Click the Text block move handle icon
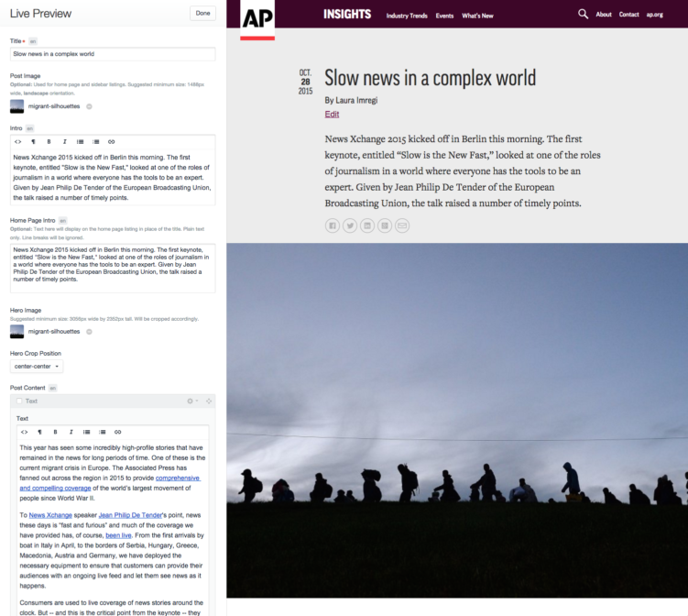688x616 pixels. [209, 401]
